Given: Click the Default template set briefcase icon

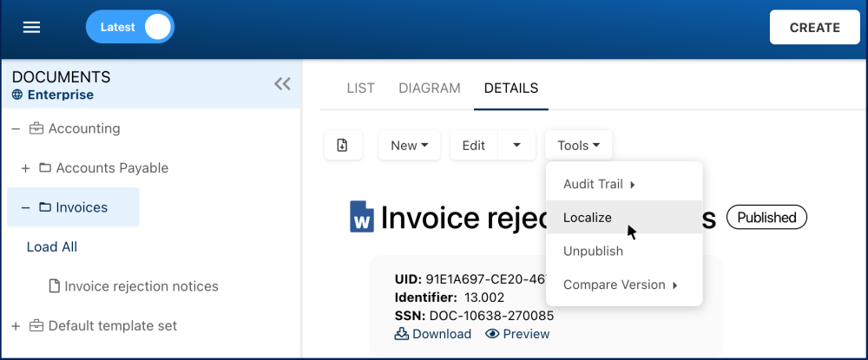Looking at the screenshot, I should coord(36,325).
